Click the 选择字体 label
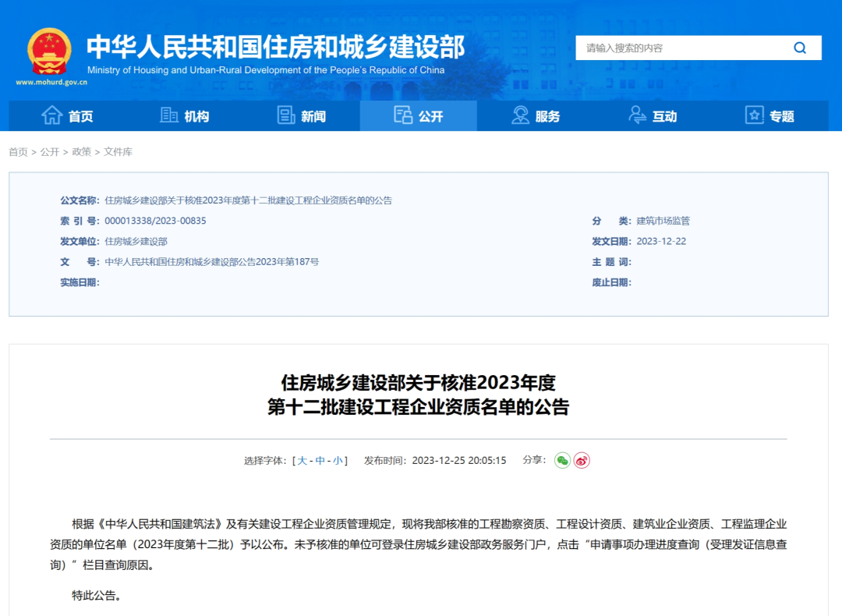 pyautogui.click(x=265, y=461)
